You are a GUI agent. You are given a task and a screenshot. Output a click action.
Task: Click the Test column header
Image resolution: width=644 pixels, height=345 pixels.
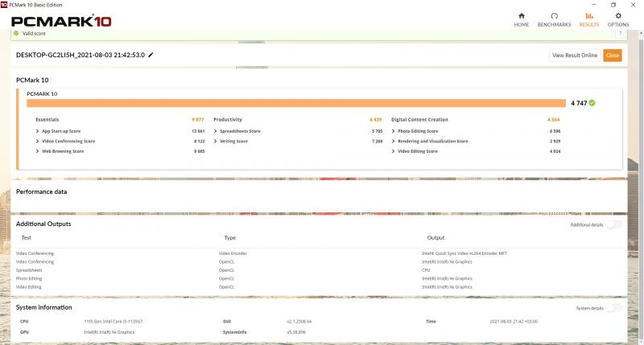point(27,237)
